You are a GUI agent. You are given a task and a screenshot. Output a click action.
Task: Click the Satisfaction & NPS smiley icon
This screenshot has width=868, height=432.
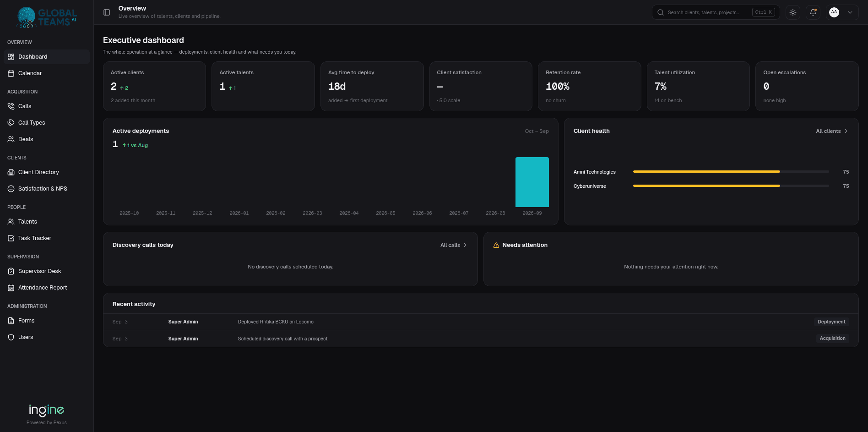pos(11,189)
